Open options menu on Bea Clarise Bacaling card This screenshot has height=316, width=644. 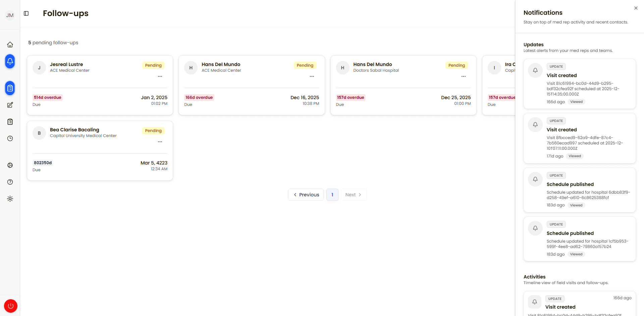(x=160, y=142)
